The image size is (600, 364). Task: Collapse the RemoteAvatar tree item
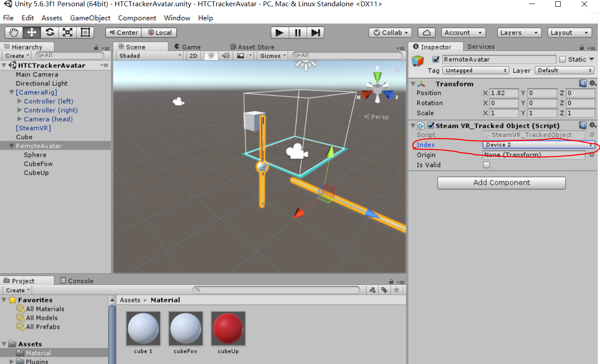click(12, 146)
